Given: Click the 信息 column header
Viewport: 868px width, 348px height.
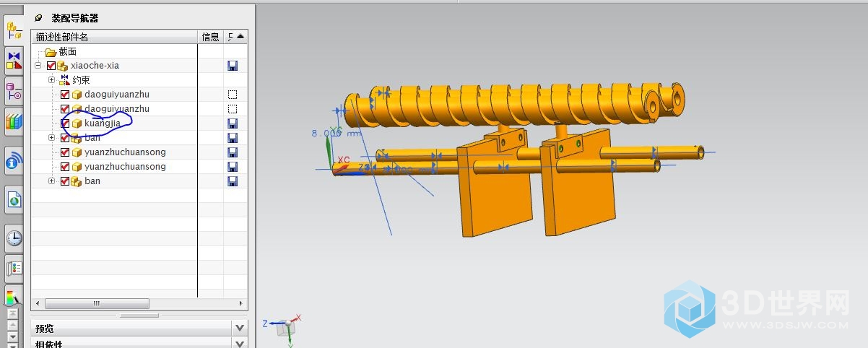Looking at the screenshot, I should coord(211,37).
